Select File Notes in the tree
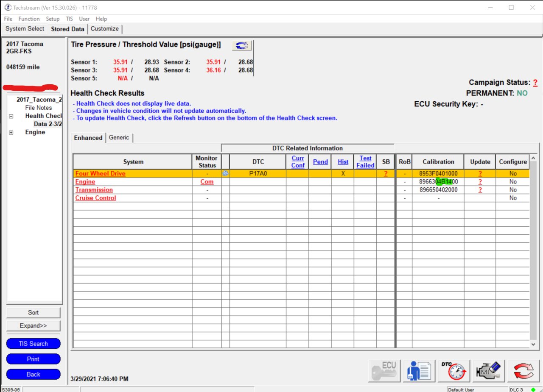This screenshot has width=543, height=392. [38, 108]
